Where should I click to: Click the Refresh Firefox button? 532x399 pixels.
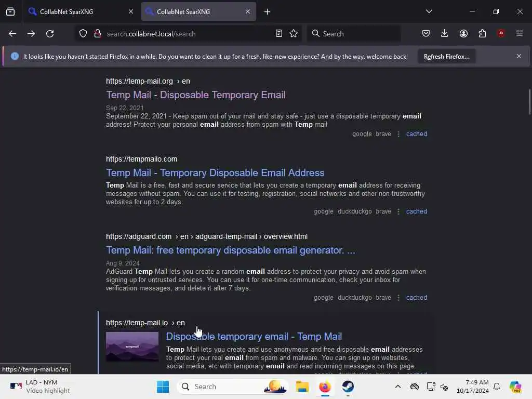point(446,56)
